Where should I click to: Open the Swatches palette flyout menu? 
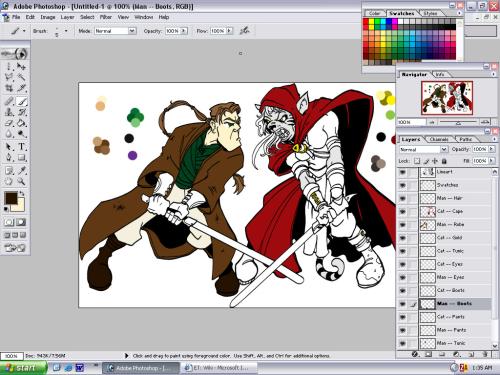click(459, 13)
